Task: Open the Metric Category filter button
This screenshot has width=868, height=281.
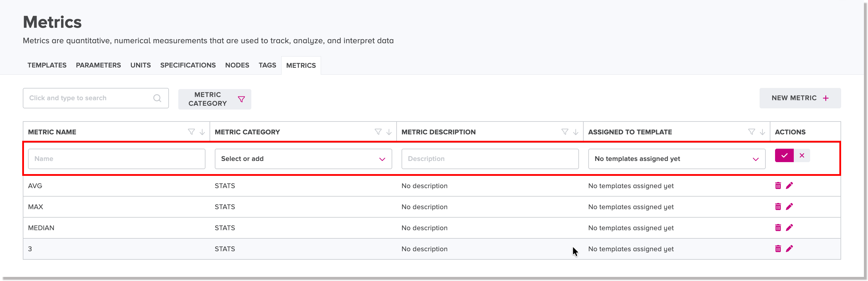Action: [x=215, y=99]
